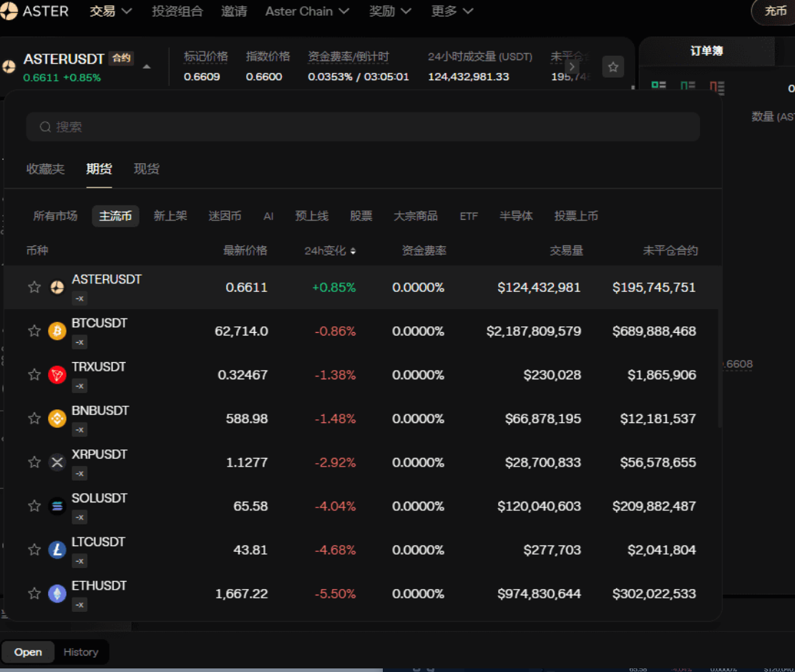Switch to the 现货 tab

coord(147,169)
